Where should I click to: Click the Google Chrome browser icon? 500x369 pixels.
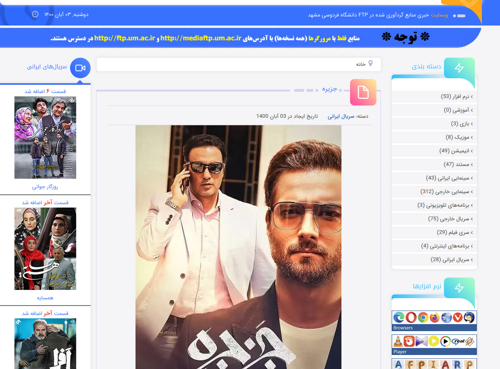point(423,317)
